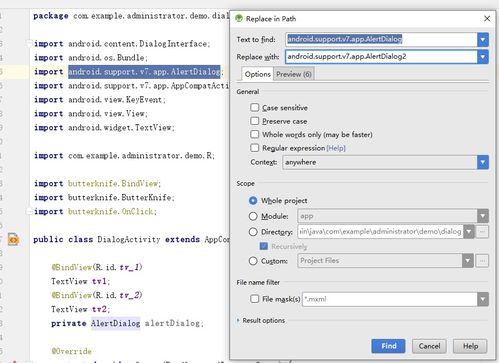Open the Replace with history dropdown
The height and width of the screenshot is (363, 499).
coord(483,57)
